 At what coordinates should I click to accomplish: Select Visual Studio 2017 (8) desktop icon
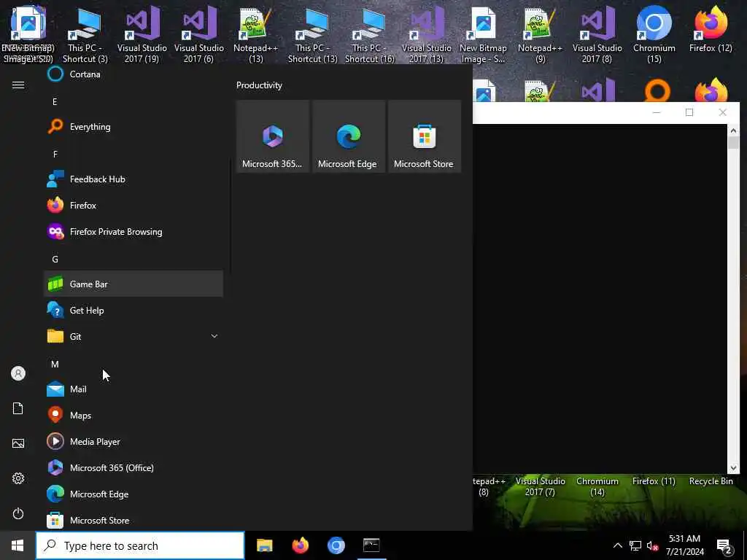click(x=597, y=34)
